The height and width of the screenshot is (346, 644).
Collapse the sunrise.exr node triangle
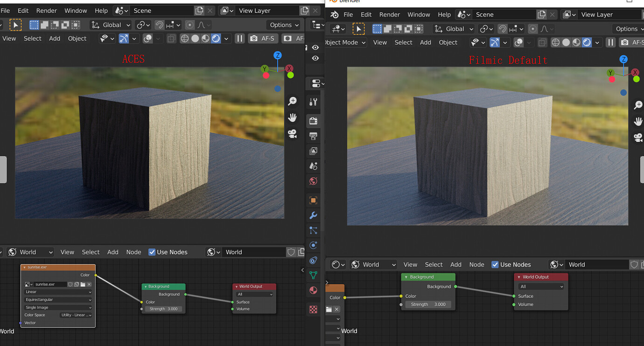point(25,267)
